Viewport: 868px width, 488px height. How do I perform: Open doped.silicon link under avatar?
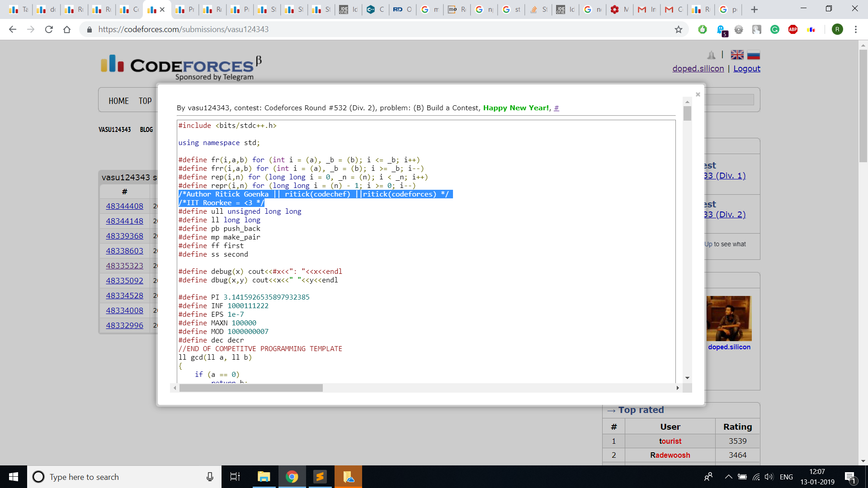[729, 347]
